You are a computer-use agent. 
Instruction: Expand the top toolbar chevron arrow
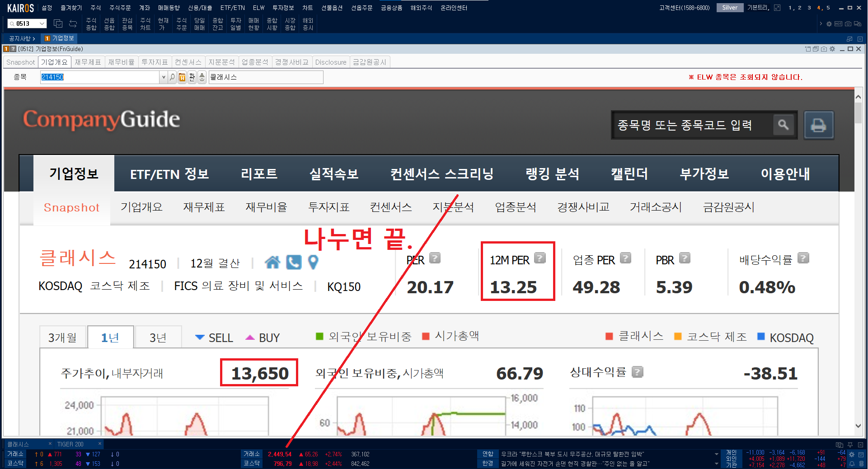(821, 24)
